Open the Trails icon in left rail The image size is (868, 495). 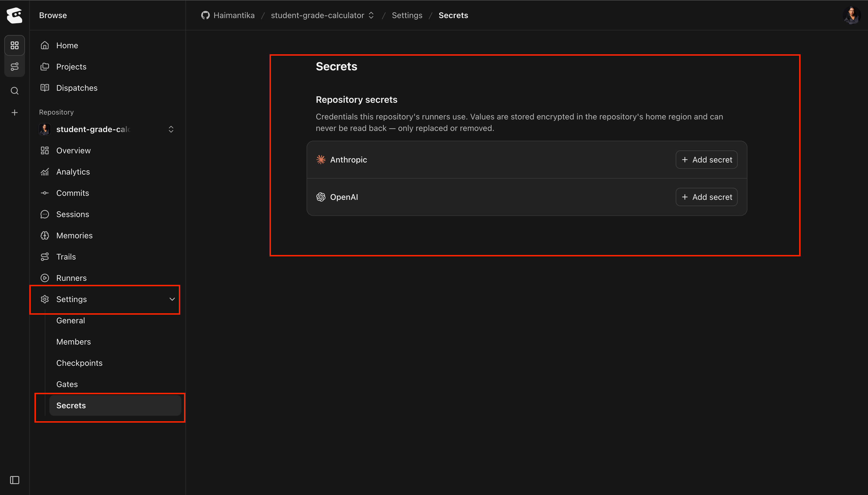(15, 67)
